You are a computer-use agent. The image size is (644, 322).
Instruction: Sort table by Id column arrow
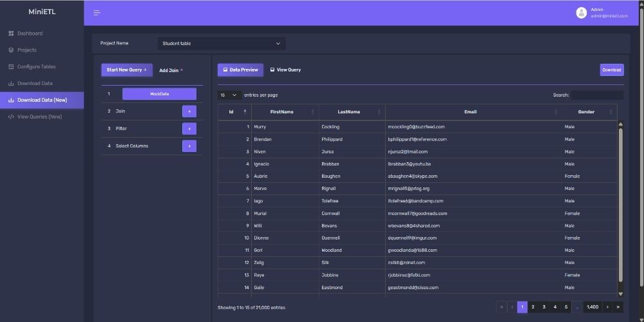245,112
